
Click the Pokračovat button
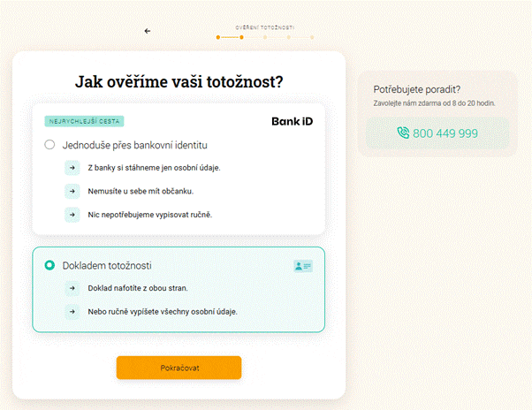179,368
